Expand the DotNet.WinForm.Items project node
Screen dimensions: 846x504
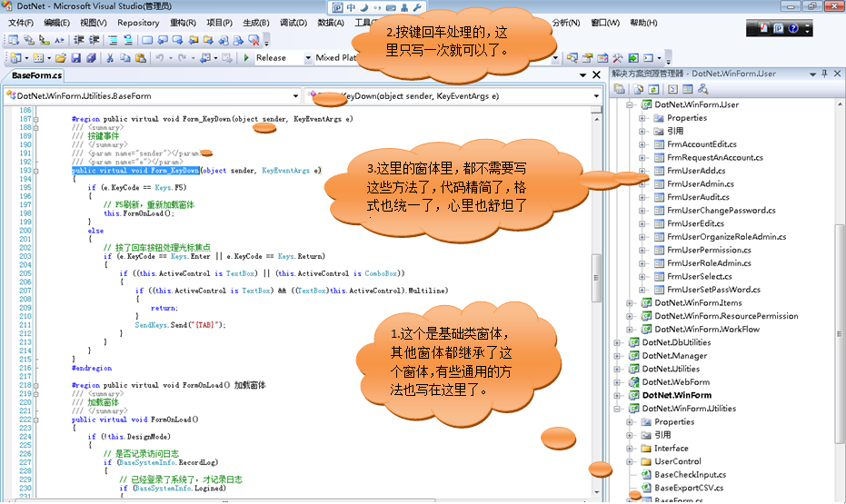pyautogui.click(x=630, y=303)
